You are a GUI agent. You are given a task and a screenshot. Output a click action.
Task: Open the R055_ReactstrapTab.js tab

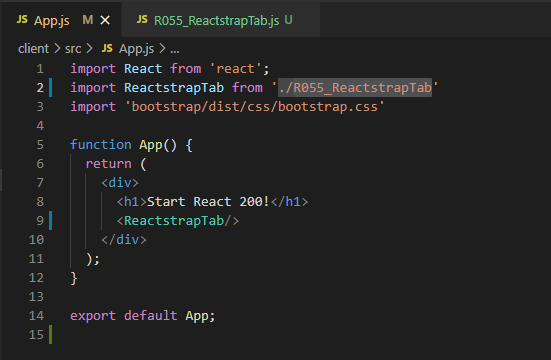(220, 20)
